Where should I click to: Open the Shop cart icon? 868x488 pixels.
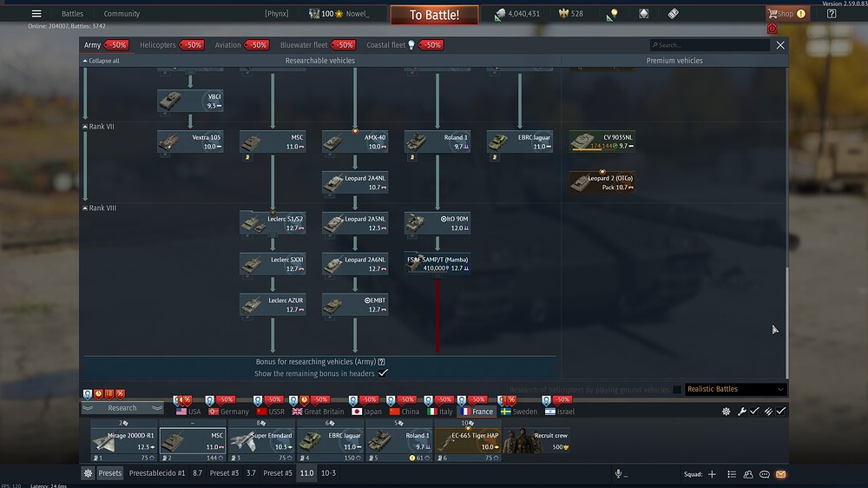point(773,14)
